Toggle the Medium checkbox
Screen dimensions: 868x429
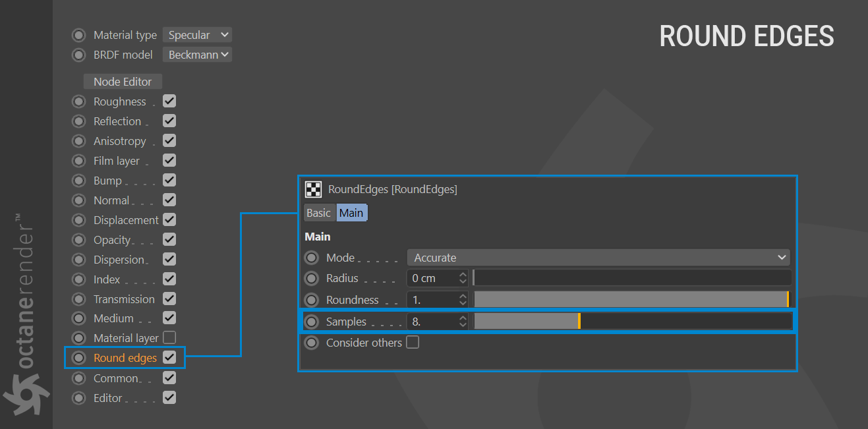pos(169,318)
